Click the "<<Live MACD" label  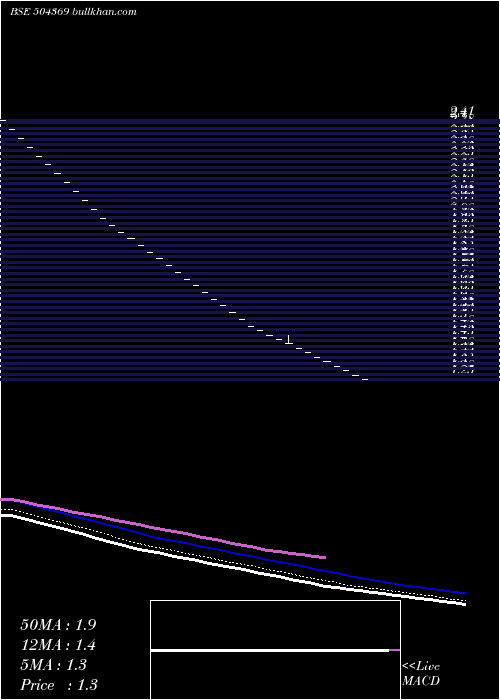pyautogui.click(x=421, y=673)
